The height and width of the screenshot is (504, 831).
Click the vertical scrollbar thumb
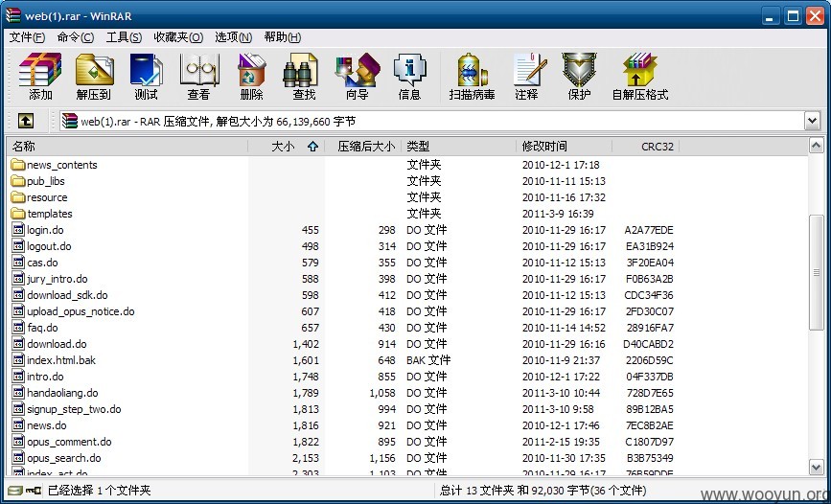(x=817, y=272)
